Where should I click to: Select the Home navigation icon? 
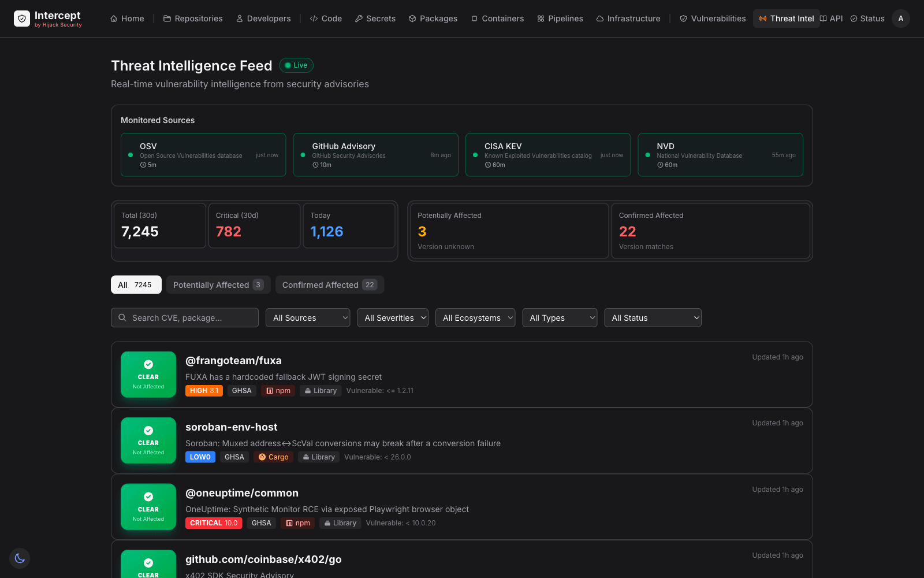(x=113, y=18)
